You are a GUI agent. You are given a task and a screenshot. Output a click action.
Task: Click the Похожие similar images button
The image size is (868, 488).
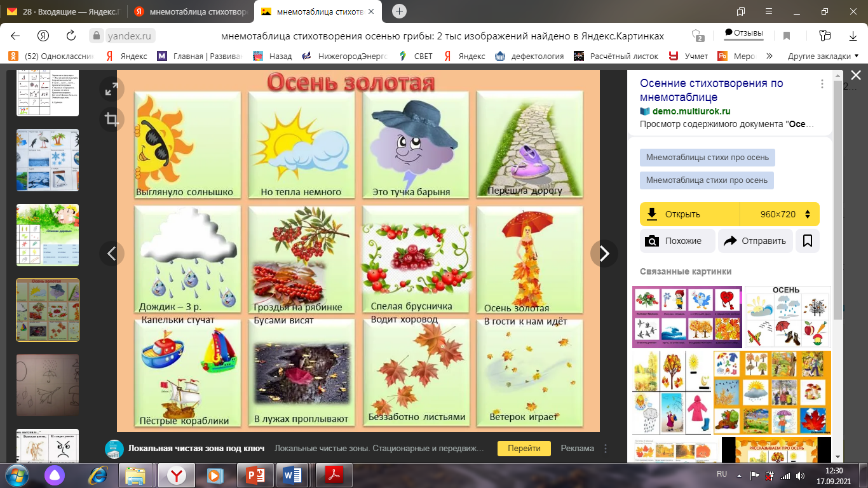(x=676, y=241)
